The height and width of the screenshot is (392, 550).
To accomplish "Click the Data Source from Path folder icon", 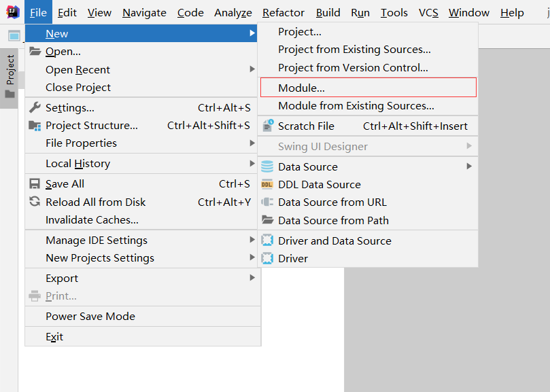I will tap(268, 220).
